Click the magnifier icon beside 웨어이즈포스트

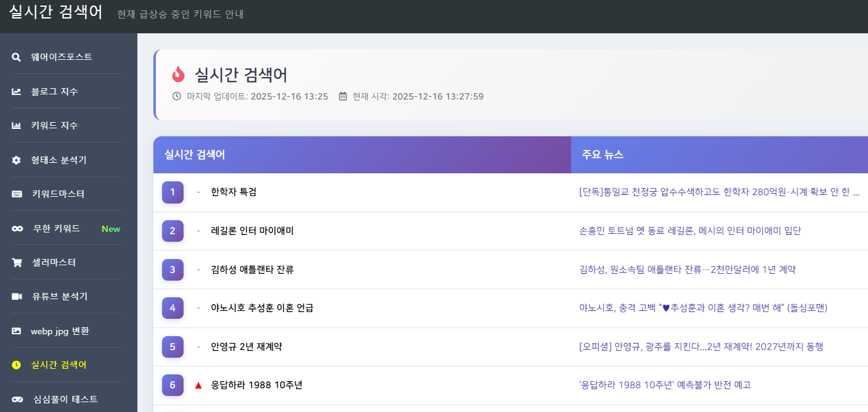click(x=17, y=56)
